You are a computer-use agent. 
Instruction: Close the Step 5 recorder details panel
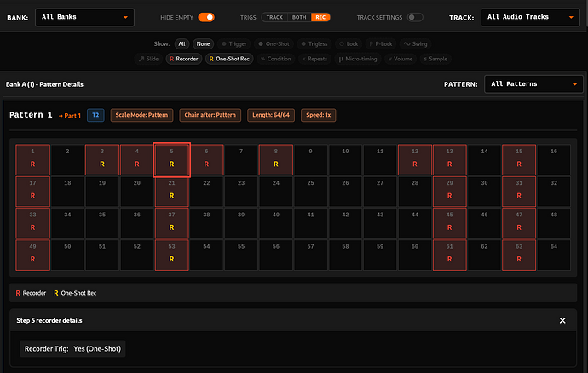coord(562,320)
